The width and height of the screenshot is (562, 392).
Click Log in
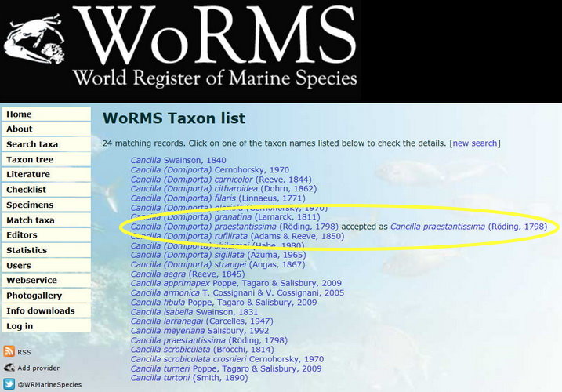46,326
